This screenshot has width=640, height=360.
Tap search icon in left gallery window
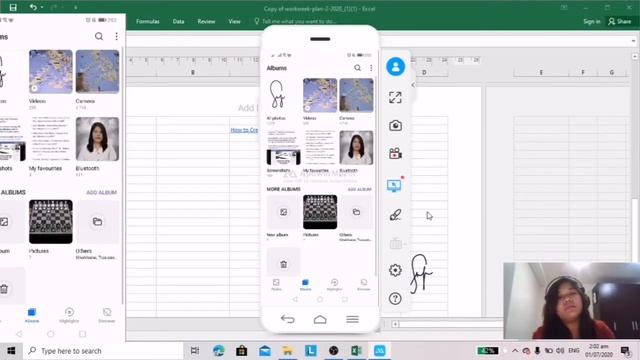99,37
